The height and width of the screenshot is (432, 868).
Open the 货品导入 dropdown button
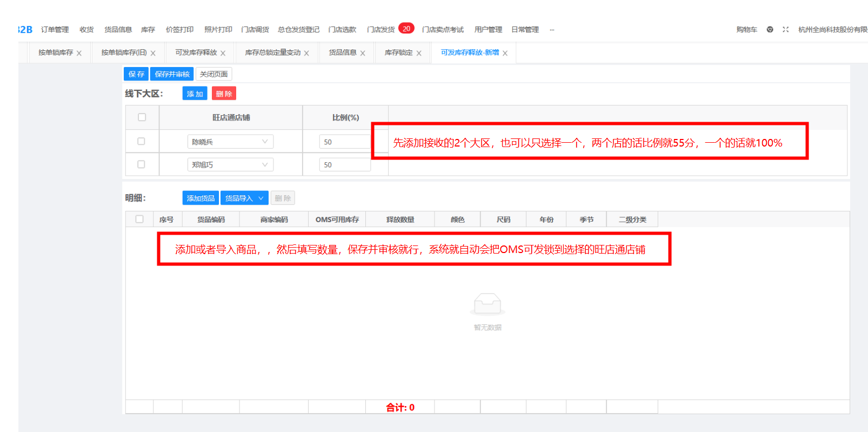coord(244,198)
